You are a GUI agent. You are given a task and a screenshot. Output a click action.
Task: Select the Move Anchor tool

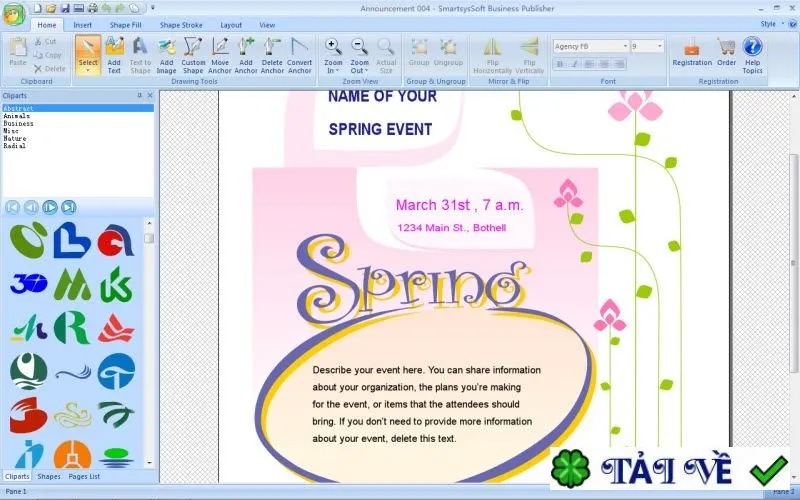coord(220,55)
